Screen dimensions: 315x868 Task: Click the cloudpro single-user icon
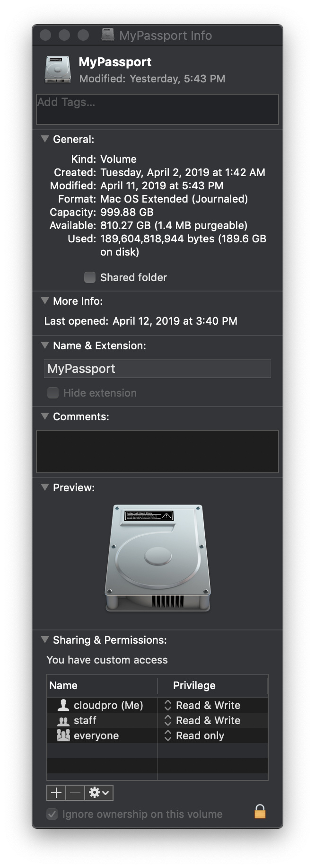click(63, 705)
